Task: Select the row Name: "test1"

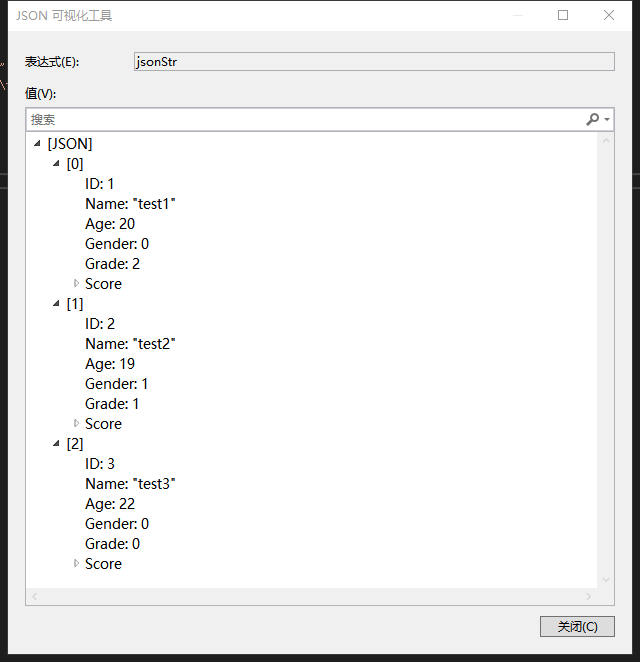Action: (130, 203)
